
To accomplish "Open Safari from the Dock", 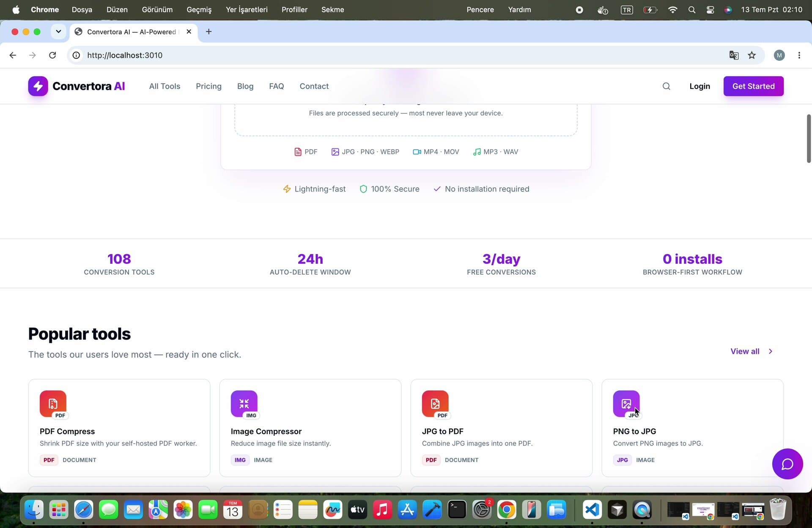I will point(84,510).
